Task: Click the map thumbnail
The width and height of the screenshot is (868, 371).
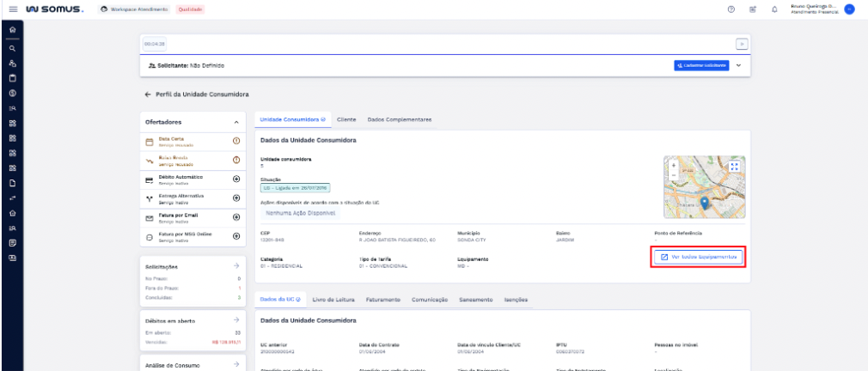Action: click(704, 187)
